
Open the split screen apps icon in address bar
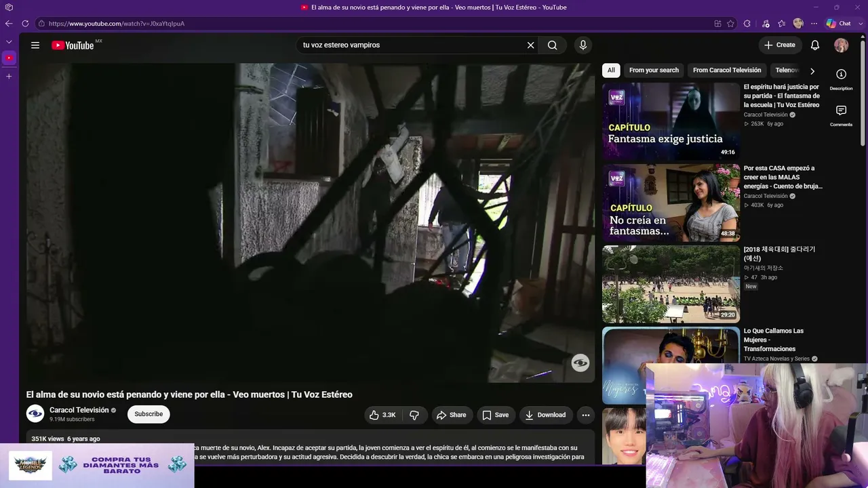click(x=717, y=24)
